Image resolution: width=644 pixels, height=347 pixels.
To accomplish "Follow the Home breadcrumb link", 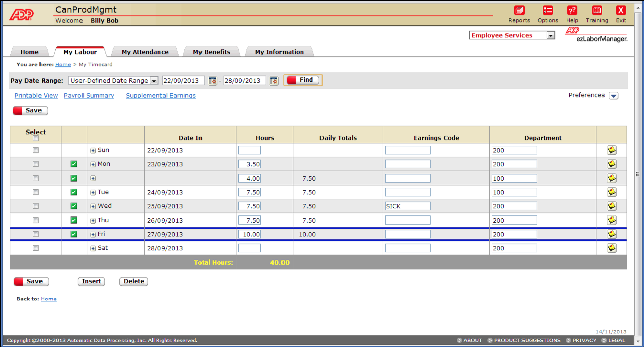I will 63,65.
